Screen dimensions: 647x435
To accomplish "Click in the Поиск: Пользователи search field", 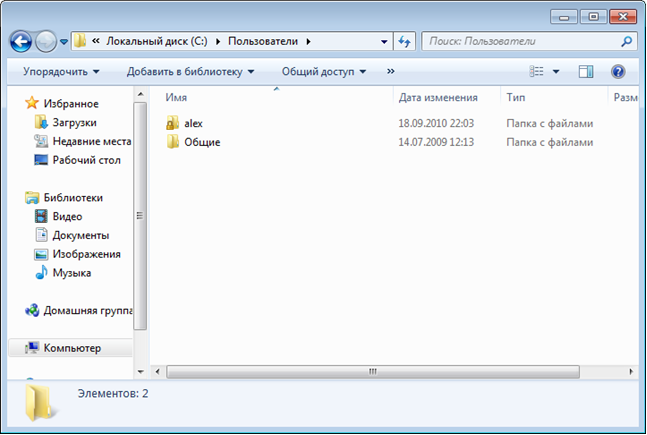I will click(x=522, y=41).
